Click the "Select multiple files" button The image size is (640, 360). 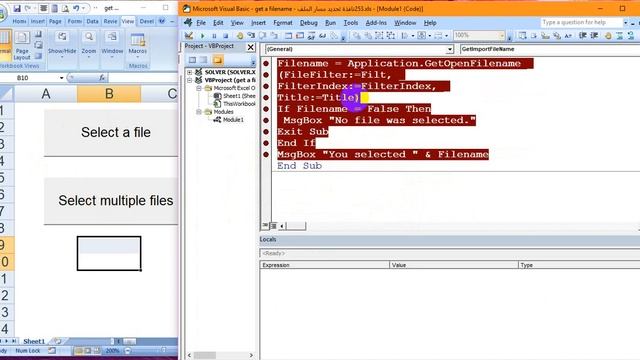(x=111, y=200)
